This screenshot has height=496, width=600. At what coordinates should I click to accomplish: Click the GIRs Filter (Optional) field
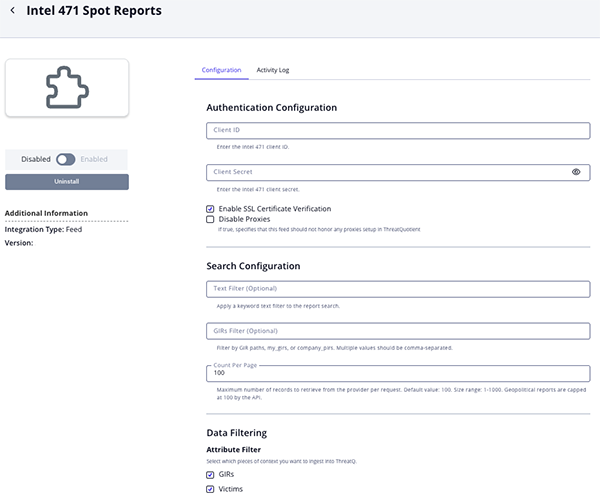(x=398, y=331)
